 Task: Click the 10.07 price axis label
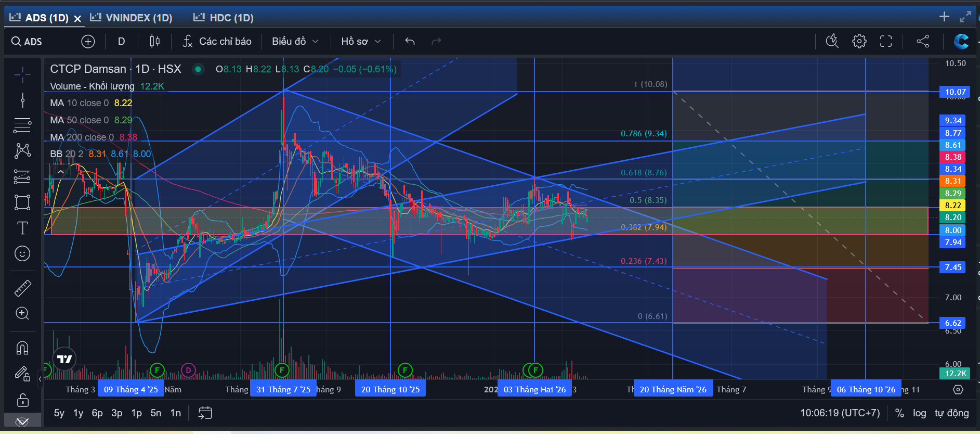click(x=955, y=92)
